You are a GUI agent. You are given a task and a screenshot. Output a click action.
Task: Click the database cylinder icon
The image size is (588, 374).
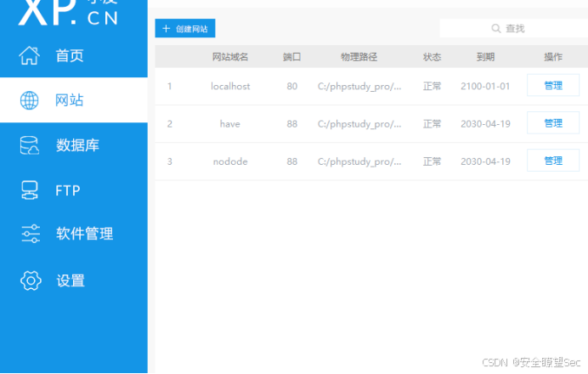coord(29,145)
